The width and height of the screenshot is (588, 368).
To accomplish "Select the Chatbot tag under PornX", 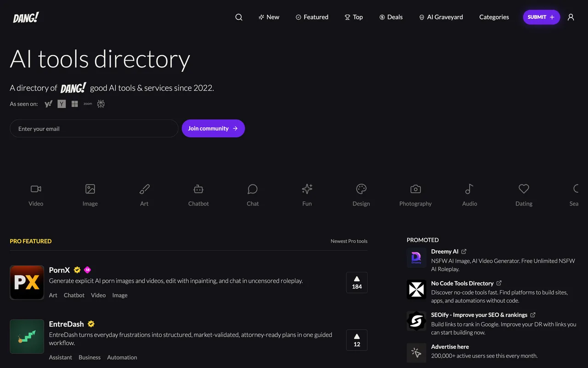I will pos(74,295).
